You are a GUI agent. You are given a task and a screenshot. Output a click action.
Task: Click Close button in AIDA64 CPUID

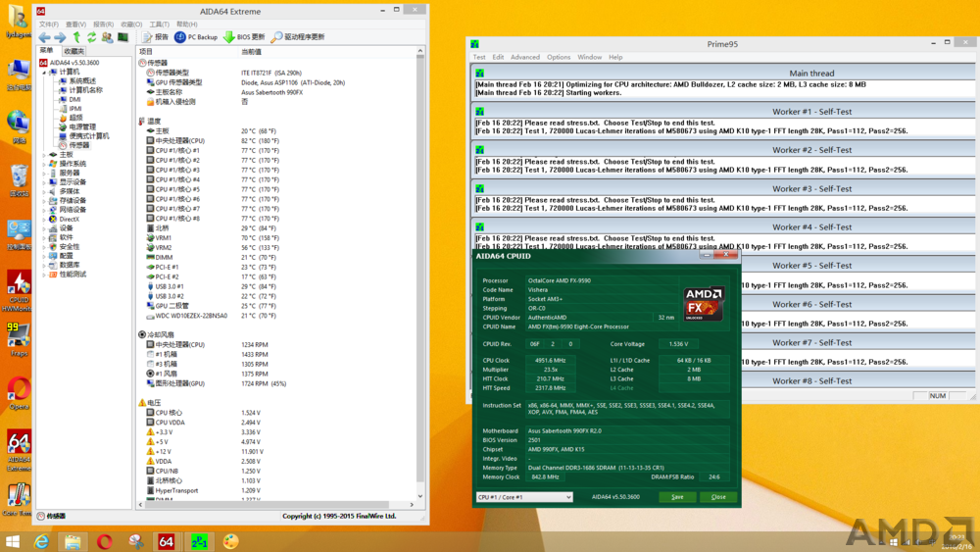[x=718, y=497]
